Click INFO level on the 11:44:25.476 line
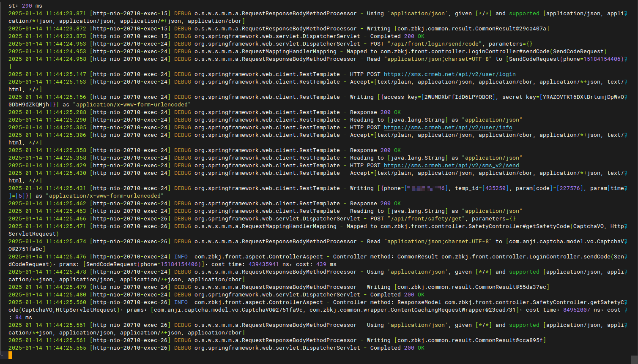Image resolution: width=638 pixels, height=364 pixels. [181, 257]
